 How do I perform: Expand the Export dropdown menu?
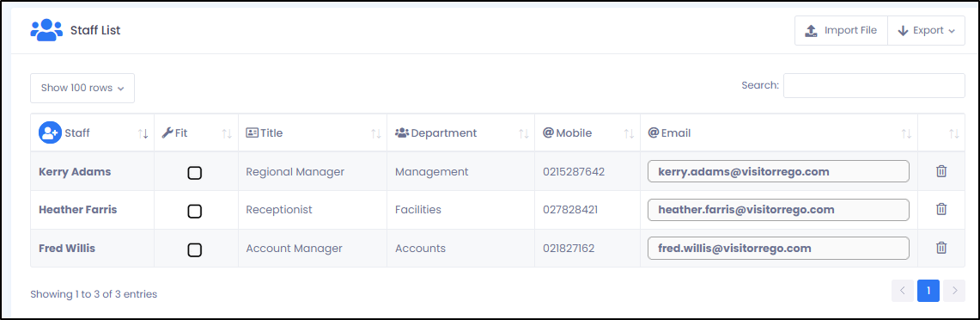[x=926, y=31]
